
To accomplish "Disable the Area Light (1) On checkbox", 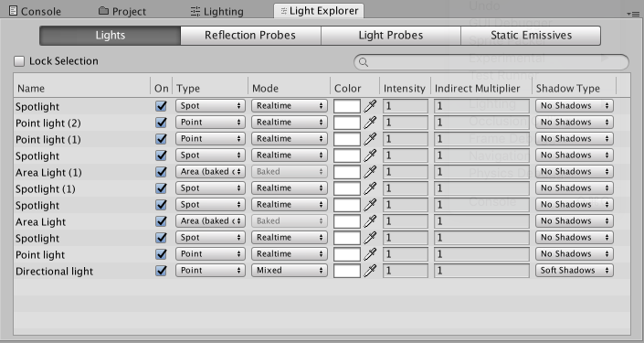I will click(161, 172).
